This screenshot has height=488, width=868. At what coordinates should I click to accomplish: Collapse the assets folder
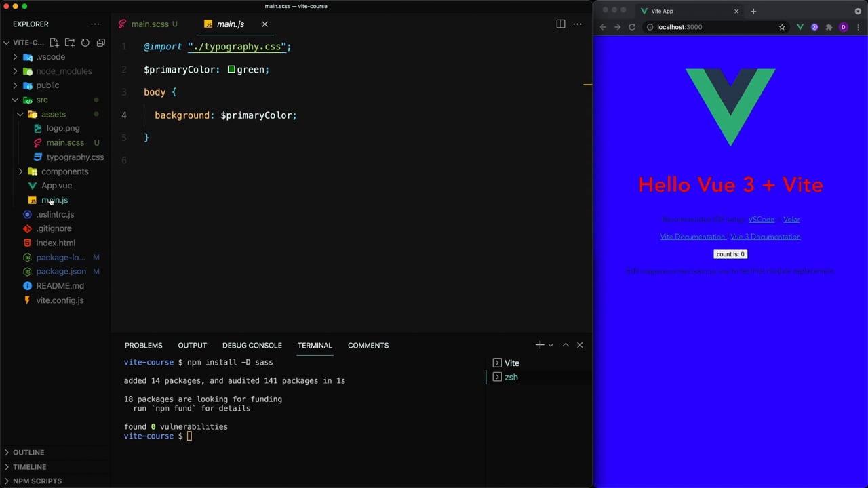click(20, 115)
